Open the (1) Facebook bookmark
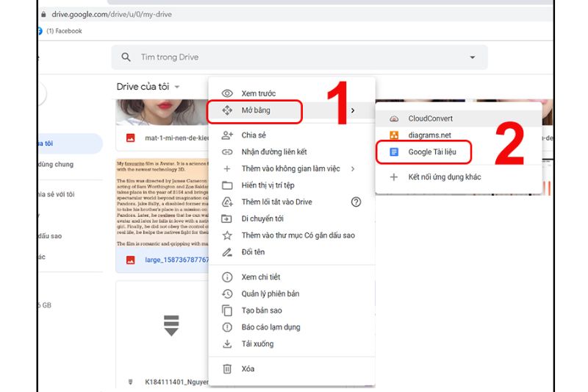This screenshot has height=392, width=588. point(64,31)
